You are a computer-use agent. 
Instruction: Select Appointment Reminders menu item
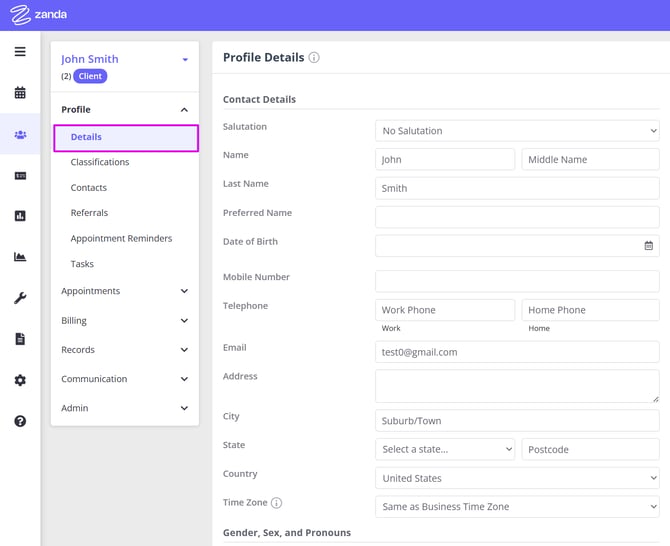(x=121, y=239)
